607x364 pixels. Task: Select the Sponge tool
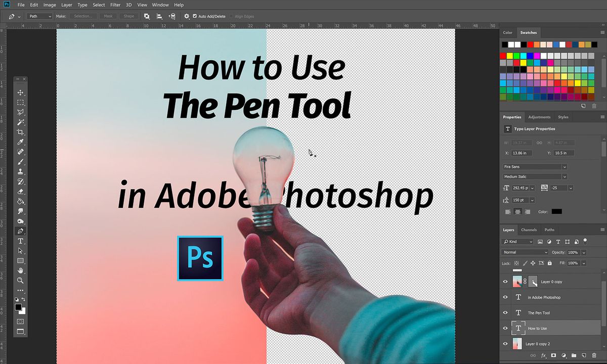click(21, 221)
